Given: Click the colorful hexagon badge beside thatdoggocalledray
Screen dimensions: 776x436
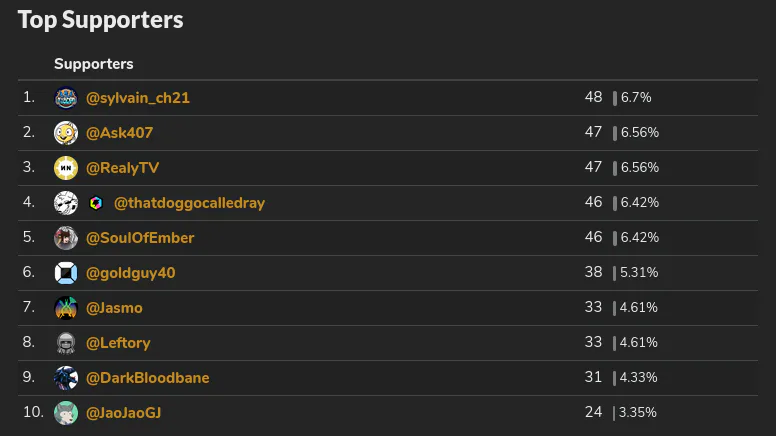Looking at the screenshot, I should click(96, 203).
